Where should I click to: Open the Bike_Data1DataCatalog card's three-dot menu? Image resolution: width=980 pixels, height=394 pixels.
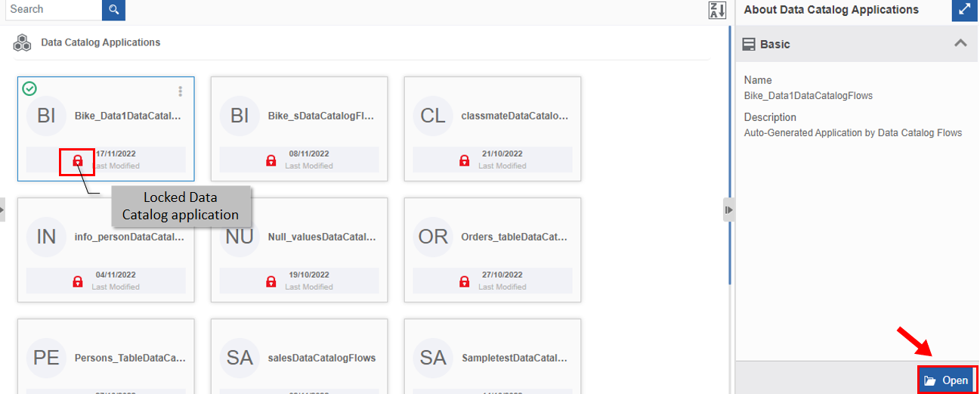(x=180, y=92)
